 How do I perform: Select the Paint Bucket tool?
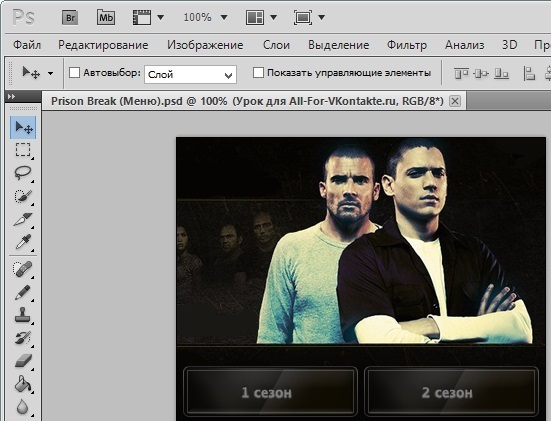pos(23,384)
